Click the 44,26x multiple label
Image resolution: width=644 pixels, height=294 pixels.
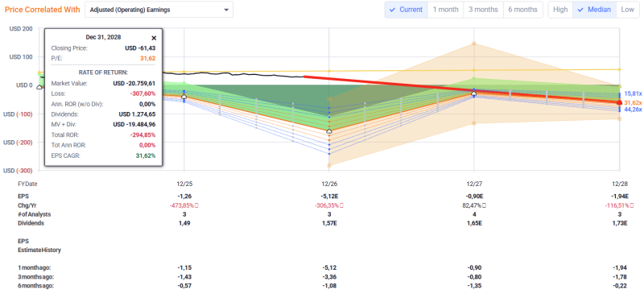pos(633,110)
